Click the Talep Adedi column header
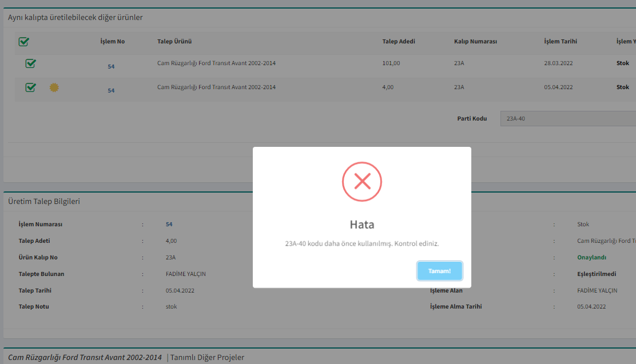Viewport: 636px width, 364px height. tap(398, 42)
